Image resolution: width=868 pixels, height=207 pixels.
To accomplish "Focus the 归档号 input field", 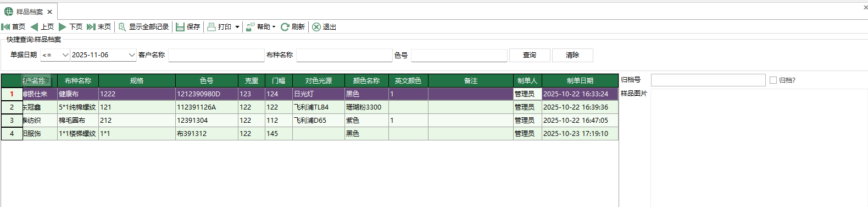I will coord(708,80).
